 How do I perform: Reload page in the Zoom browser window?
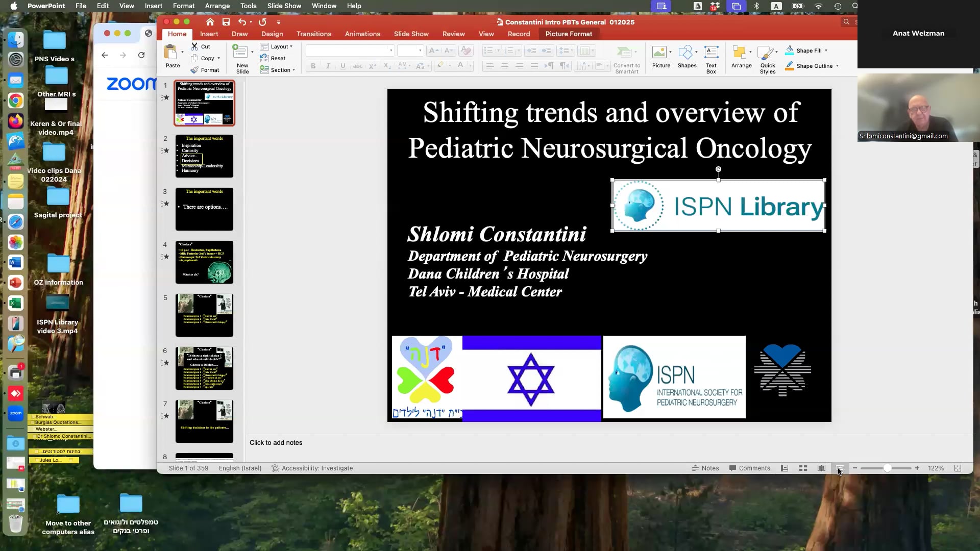(141, 55)
